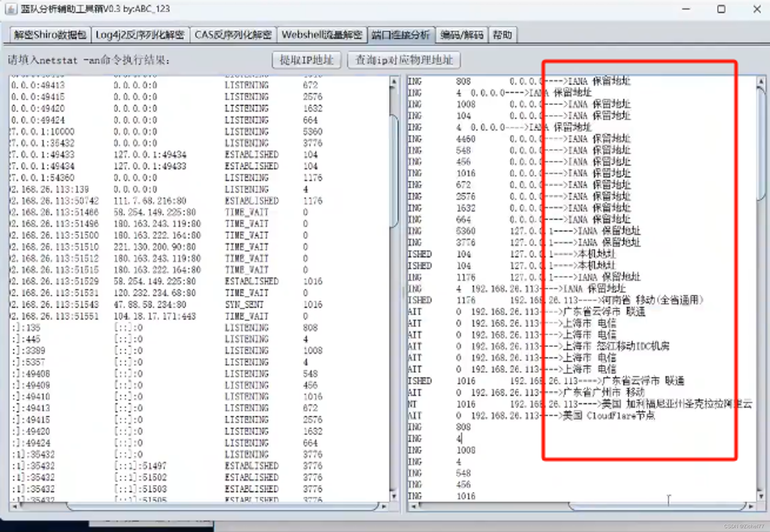Image resolution: width=770 pixels, height=532 pixels.
Task: Switch to Log4j2反序列化解密 tab
Action: [140, 35]
